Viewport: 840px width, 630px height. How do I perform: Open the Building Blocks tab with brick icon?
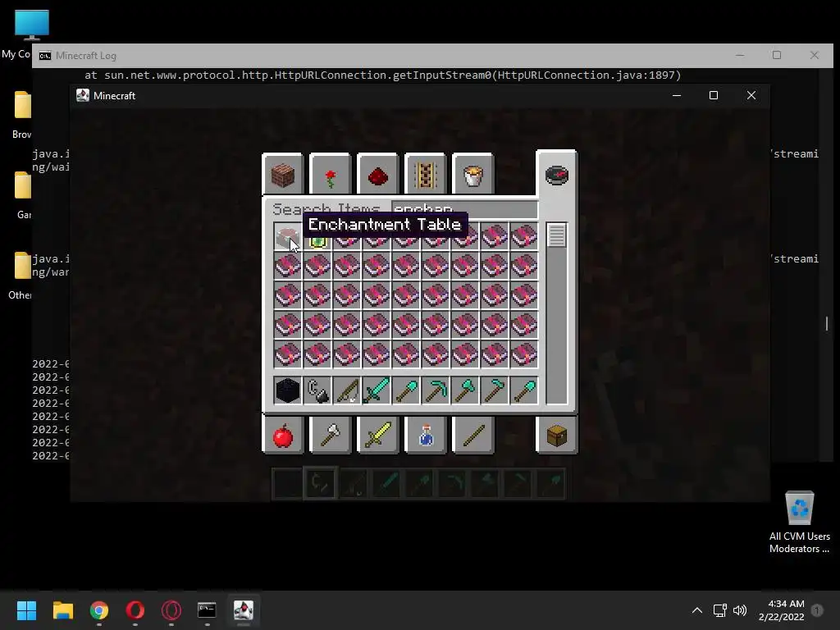coord(283,175)
